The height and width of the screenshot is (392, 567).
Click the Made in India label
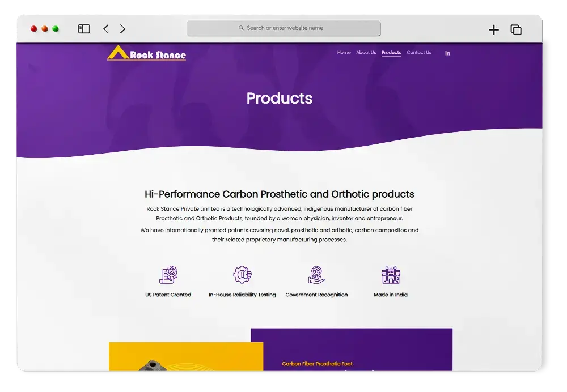tap(391, 295)
